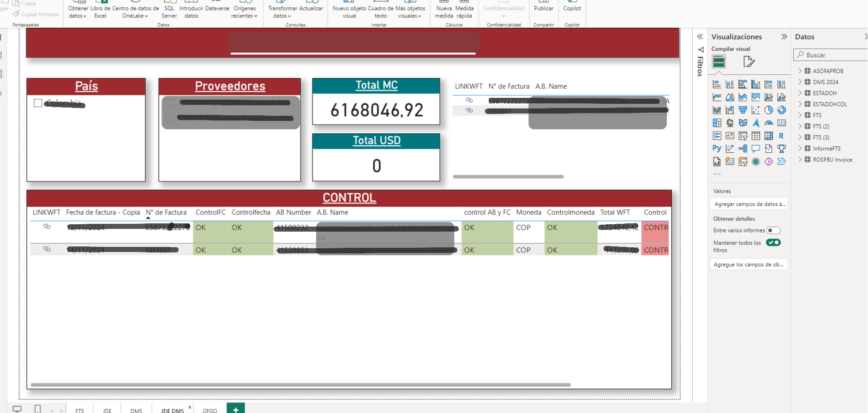
Task: Add a new report page
Action: pos(236,409)
